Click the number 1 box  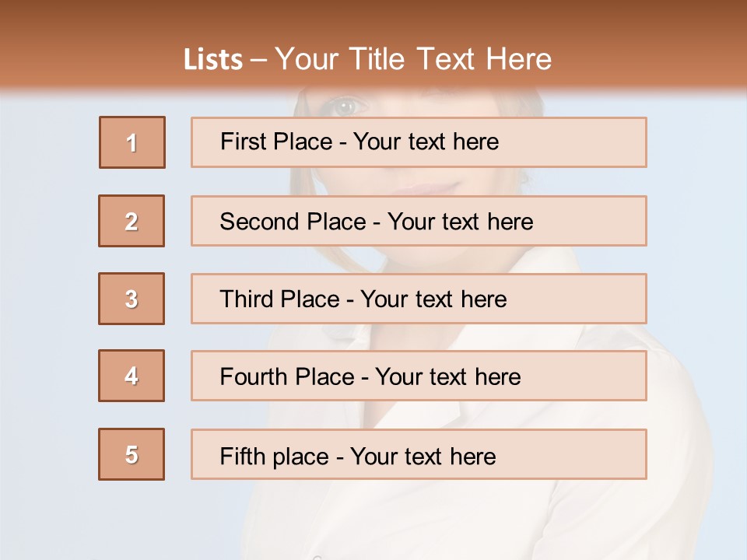tap(132, 142)
